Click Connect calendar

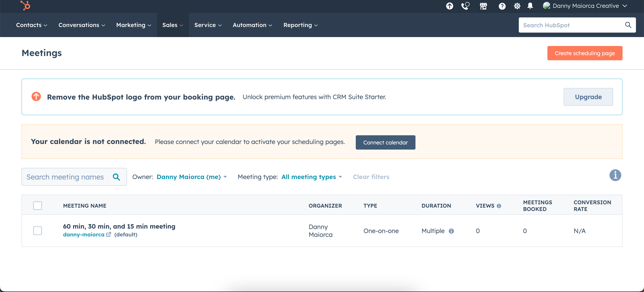(x=385, y=142)
